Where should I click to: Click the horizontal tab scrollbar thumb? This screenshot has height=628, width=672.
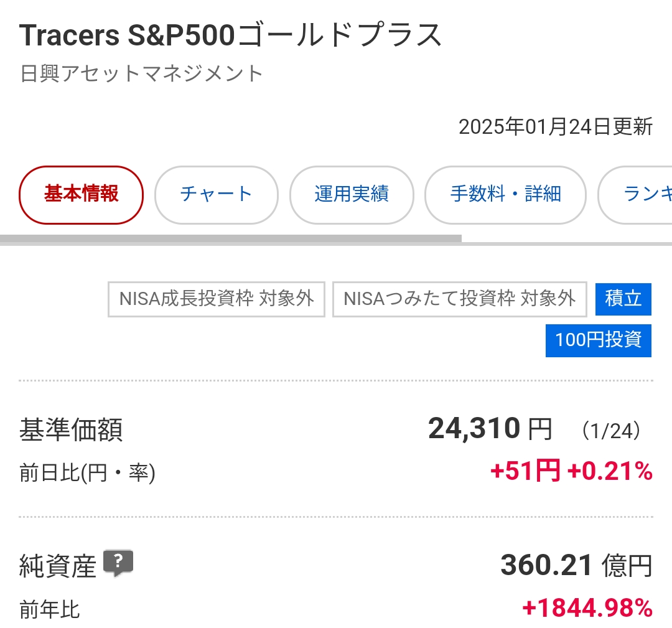[x=231, y=239]
